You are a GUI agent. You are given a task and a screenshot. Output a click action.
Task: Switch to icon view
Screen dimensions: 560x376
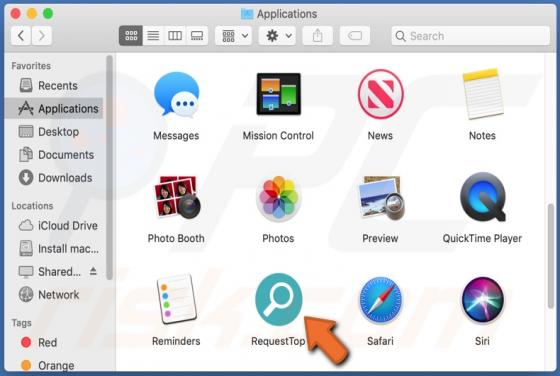[131, 36]
